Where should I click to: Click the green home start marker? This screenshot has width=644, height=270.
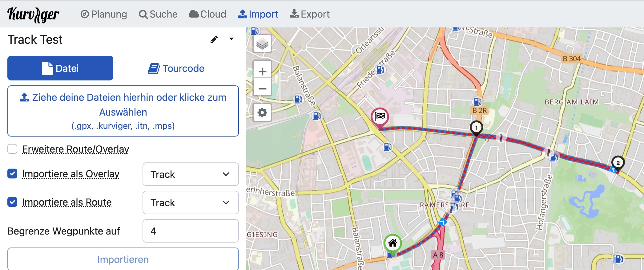(392, 243)
